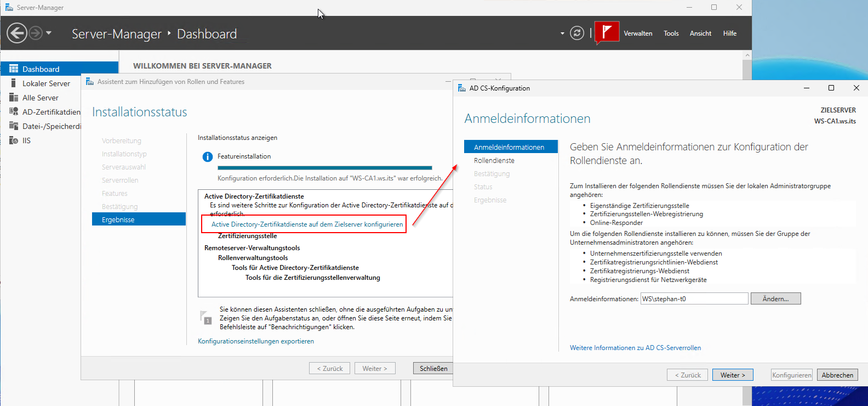Click Weiter in AD CS-Konfiguration
Image resolution: width=868 pixels, height=406 pixels.
click(733, 375)
